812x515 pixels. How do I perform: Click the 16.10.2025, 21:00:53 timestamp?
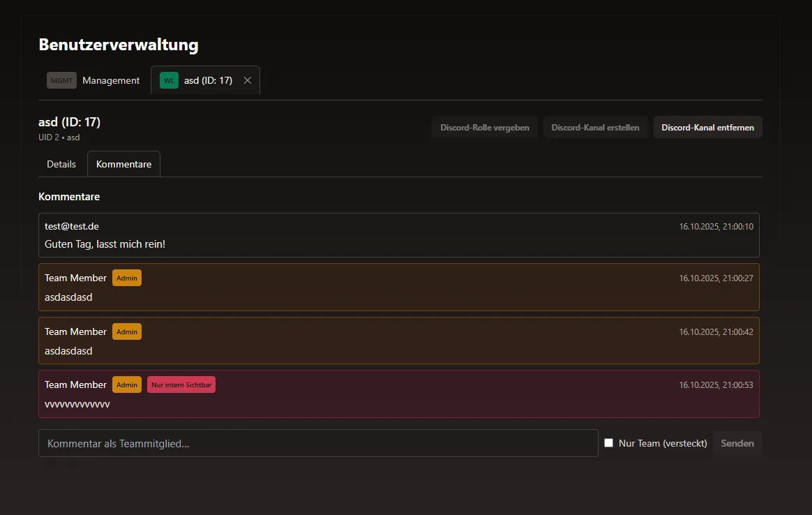(x=716, y=385)
